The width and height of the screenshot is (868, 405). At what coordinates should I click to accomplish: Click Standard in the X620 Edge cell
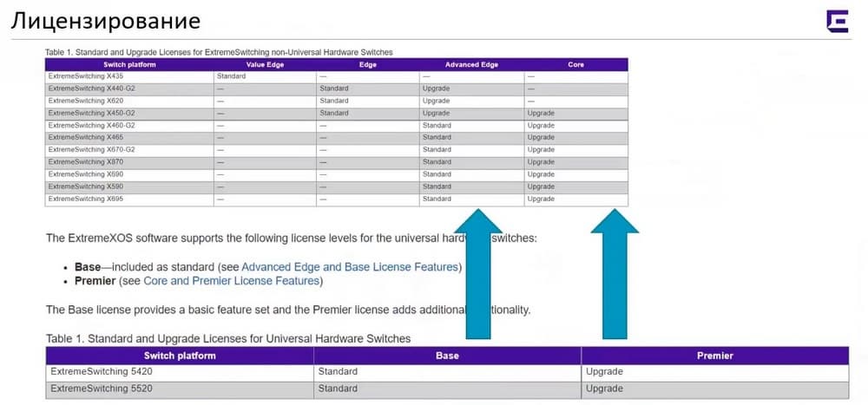pos(334,101)
